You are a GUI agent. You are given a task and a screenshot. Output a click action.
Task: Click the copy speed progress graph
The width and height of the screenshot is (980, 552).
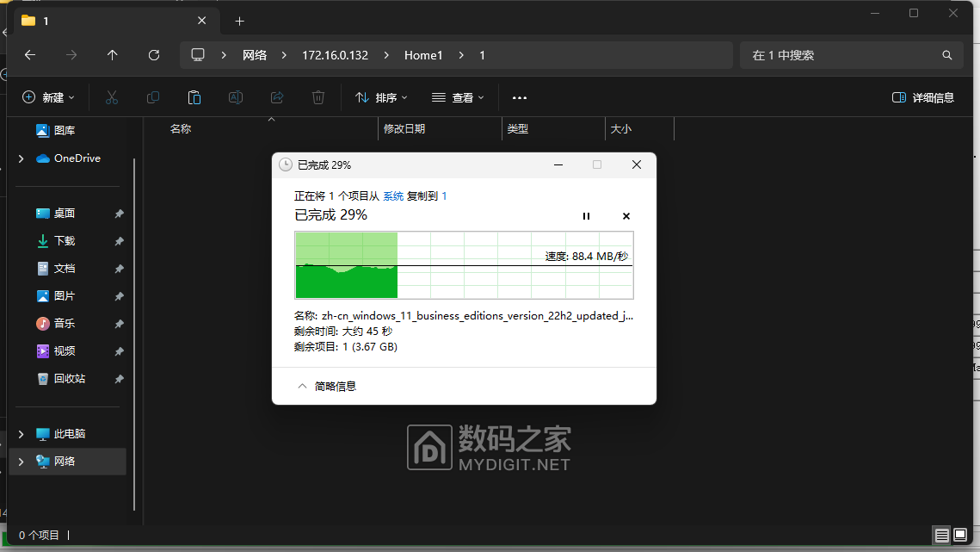point(464,265)
